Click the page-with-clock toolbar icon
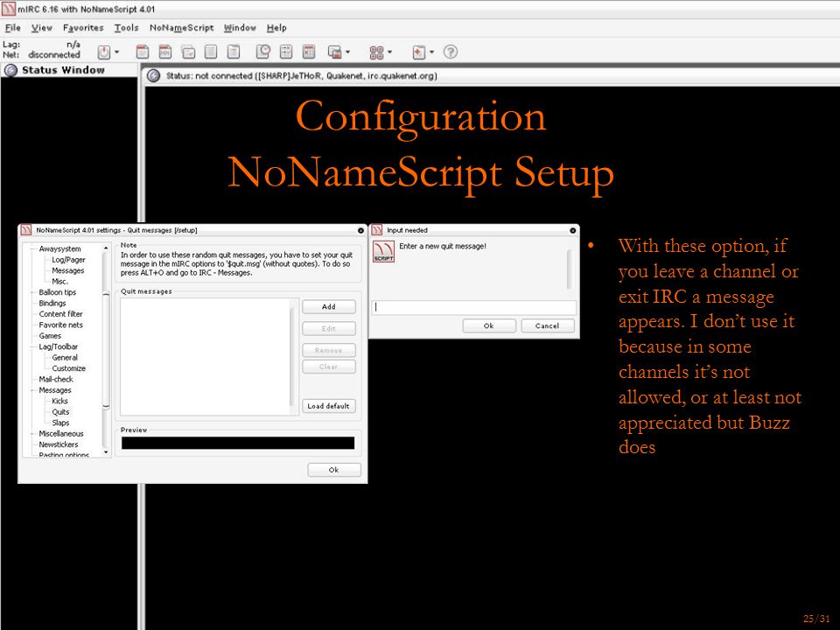The width and height of the screenshot is (840, 630). pos(263,52)
